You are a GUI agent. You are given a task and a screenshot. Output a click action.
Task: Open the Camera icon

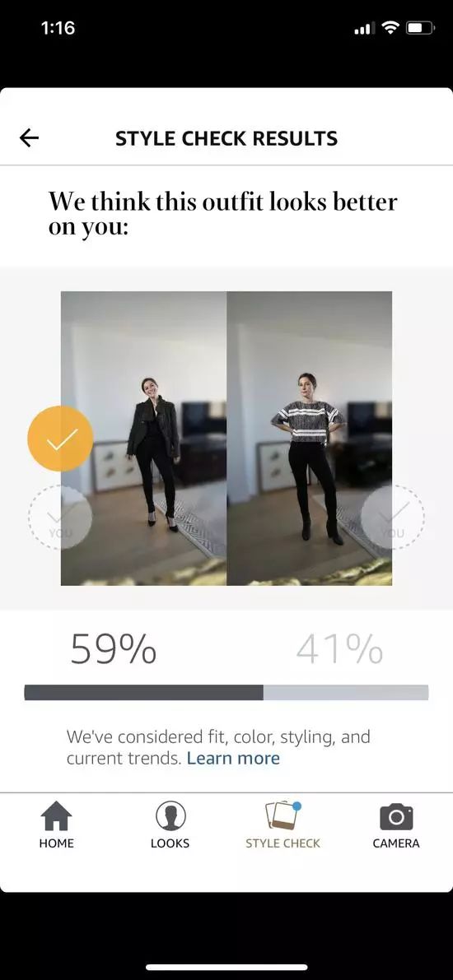point(396,817)
